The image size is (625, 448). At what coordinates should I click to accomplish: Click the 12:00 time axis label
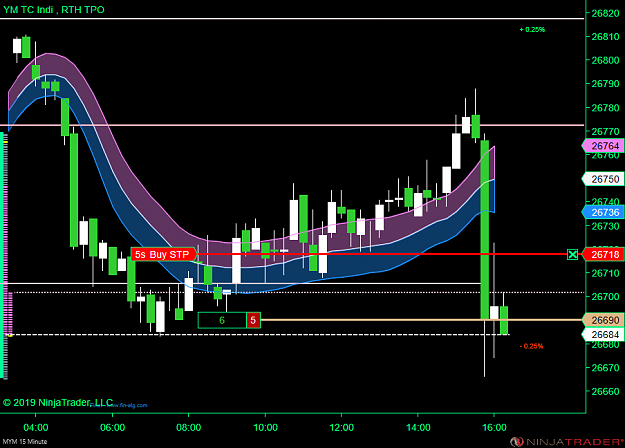342,428
